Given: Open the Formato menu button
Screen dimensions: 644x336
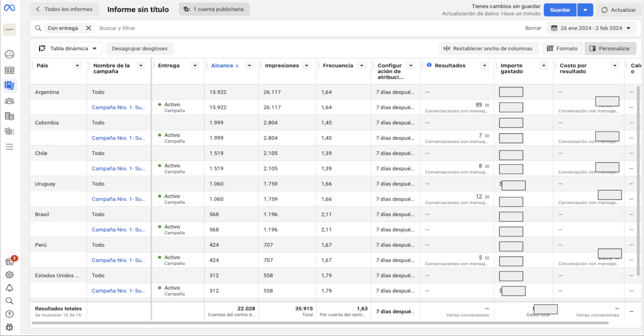Looking at the screenshot, I should click(x=562, y=48).
